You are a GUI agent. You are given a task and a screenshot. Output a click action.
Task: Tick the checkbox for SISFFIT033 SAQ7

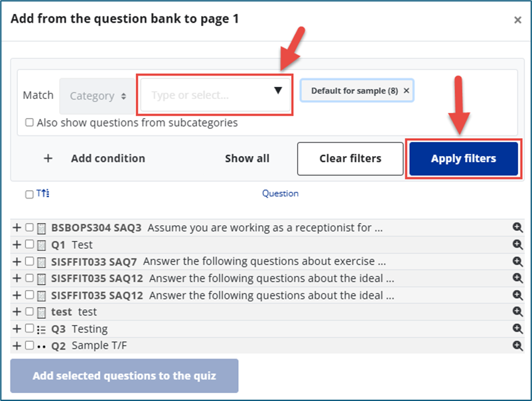pyautogui.click(x=29, y=262)
